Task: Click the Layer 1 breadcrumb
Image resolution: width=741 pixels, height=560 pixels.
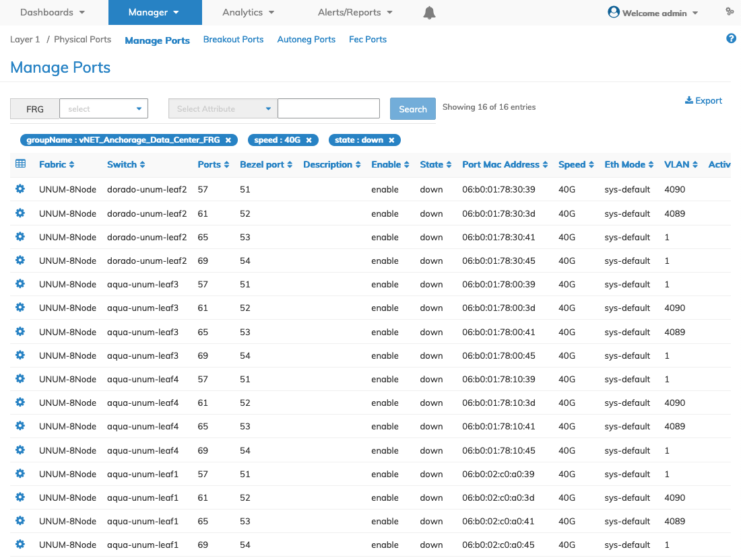Action: [x=25, y=39]
